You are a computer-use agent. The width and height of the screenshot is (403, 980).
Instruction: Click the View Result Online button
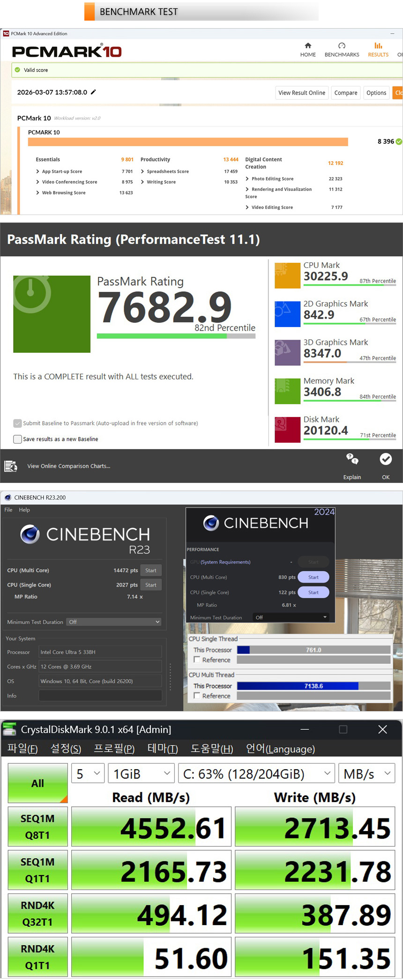301,93
